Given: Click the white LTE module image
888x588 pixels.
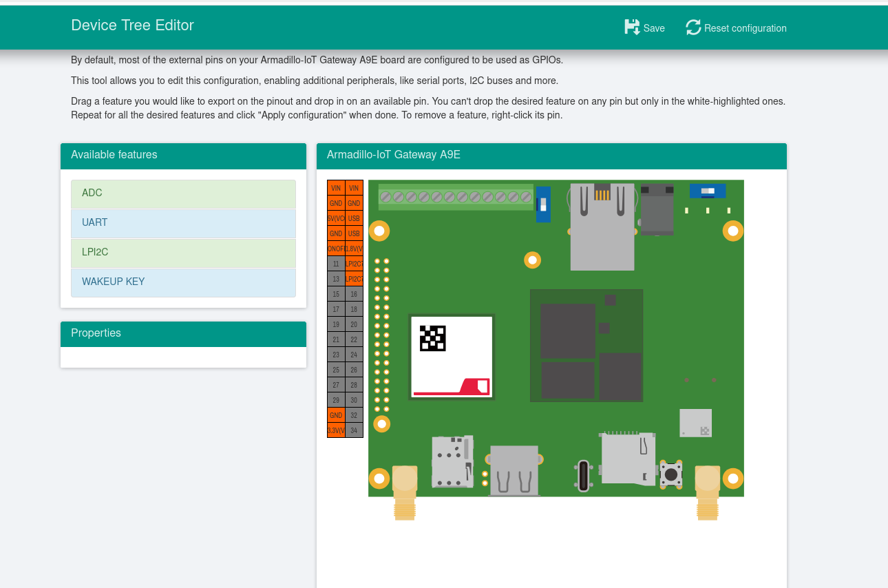Looking at the screenshot, I should pos(452,357).
